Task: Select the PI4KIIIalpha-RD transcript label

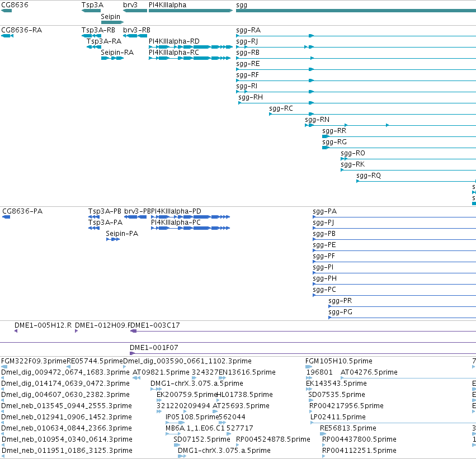Action: pyautogui.click(x=175, y=41)
